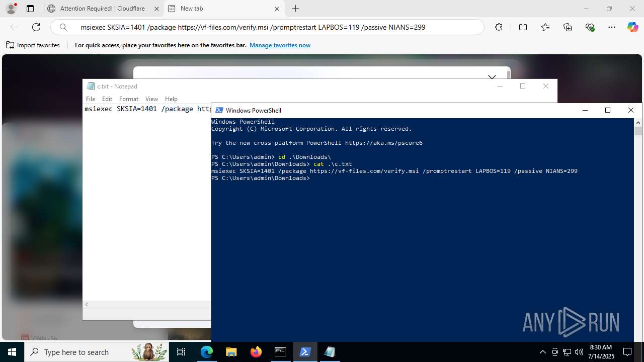Open Microsoft Edge from the taskbar

[x=207, y=352]
